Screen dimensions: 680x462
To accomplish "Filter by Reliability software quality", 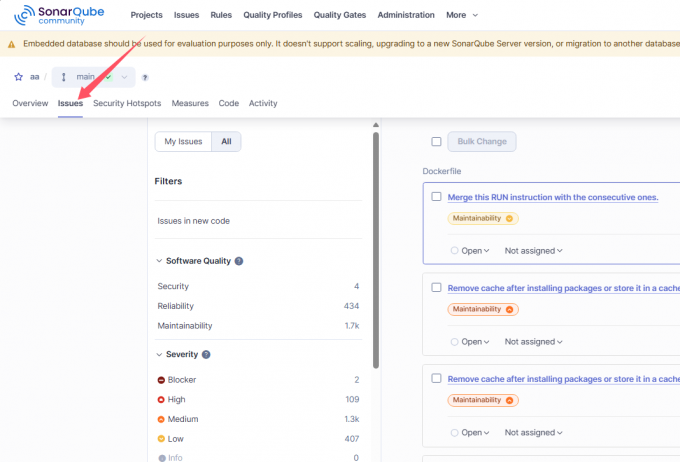I will pyautogui.click(x=258, y=306).
